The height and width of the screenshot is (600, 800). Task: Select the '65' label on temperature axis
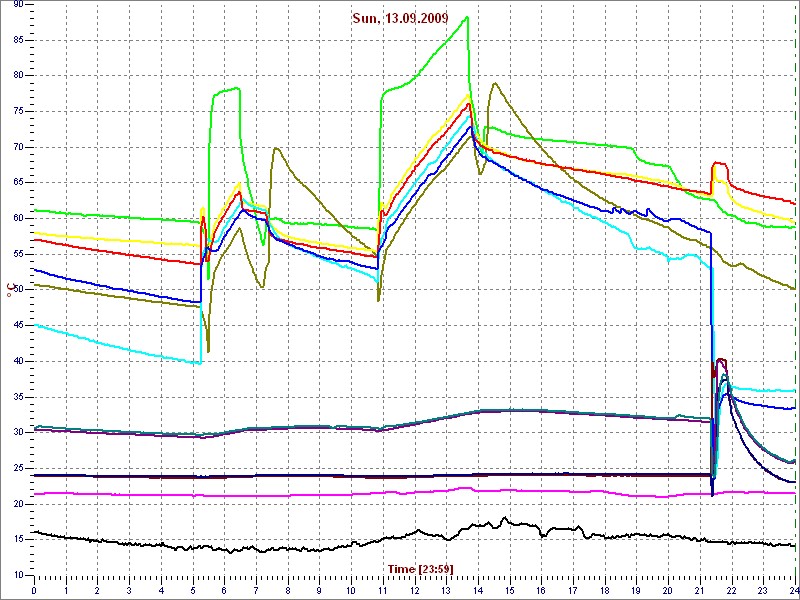point(17,183)
